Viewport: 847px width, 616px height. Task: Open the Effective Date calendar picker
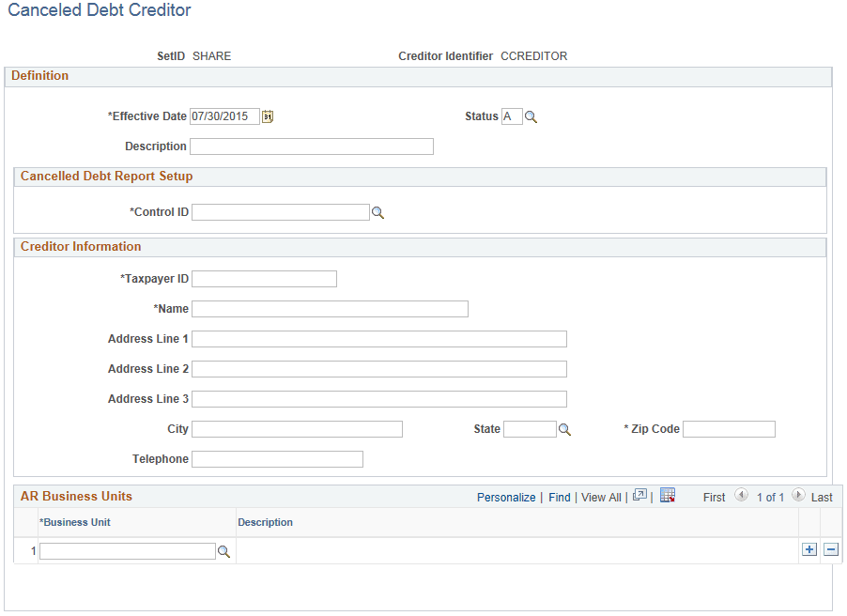coord(269,115)
